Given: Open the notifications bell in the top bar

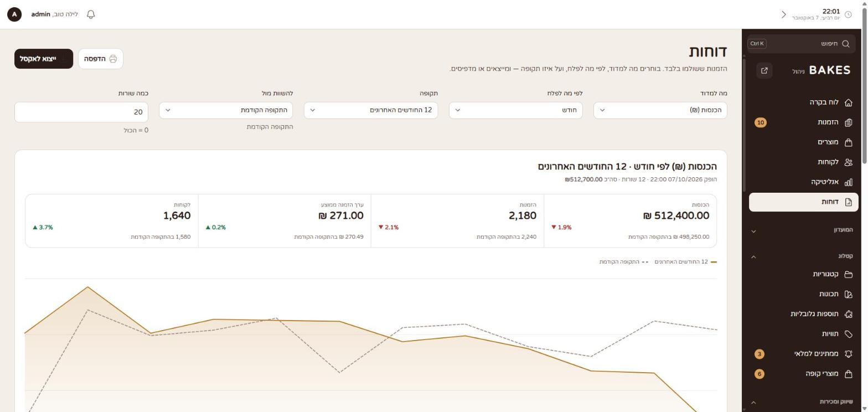Looking at the screenshot, I should point(91,14).
